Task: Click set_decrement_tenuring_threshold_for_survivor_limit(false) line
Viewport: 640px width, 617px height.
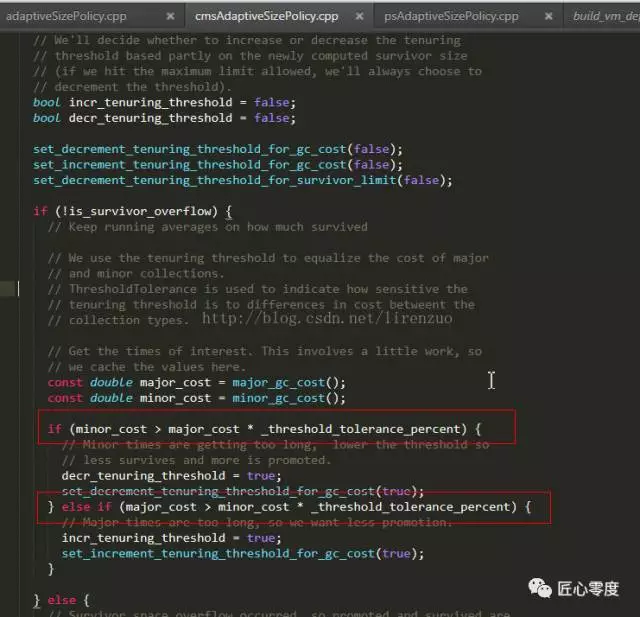Action: (242, 180)
